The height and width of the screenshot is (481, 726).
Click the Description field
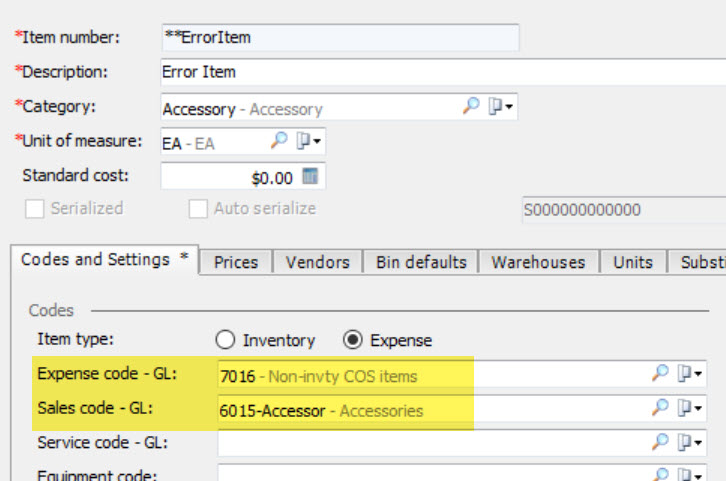pyautogui.click(x=443, y=72)
